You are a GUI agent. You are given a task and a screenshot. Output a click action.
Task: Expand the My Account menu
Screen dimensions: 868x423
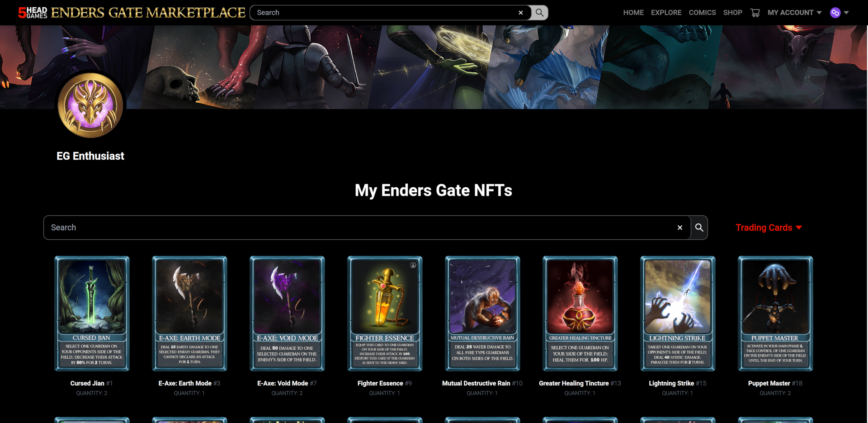794,13
